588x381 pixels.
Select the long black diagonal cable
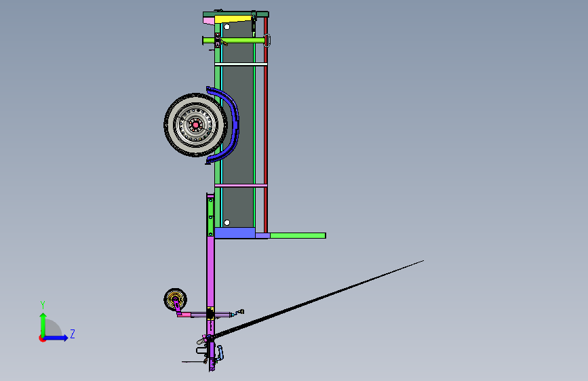click(x=319, y=299)
